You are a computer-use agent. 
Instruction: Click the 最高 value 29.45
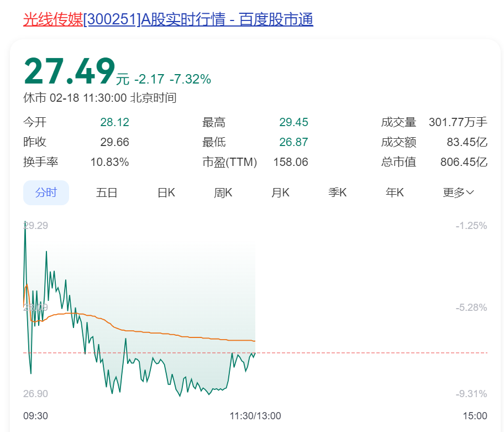click(293, 122)
